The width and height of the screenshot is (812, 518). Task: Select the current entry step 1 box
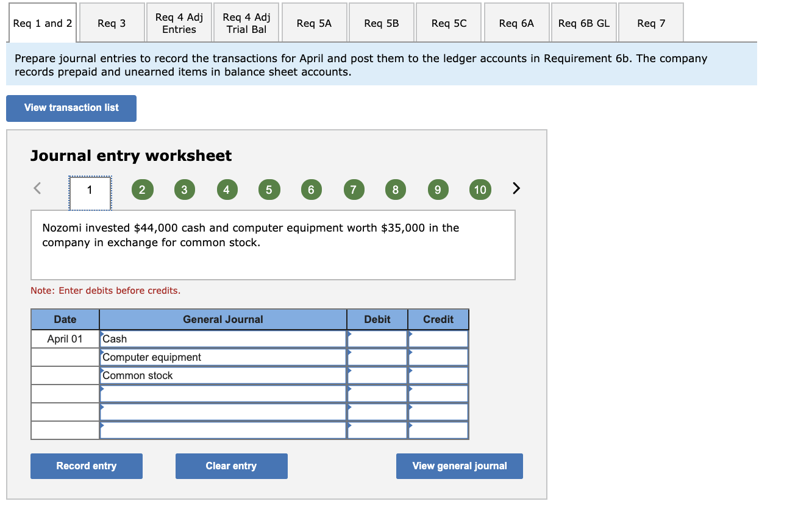(90, 193)
